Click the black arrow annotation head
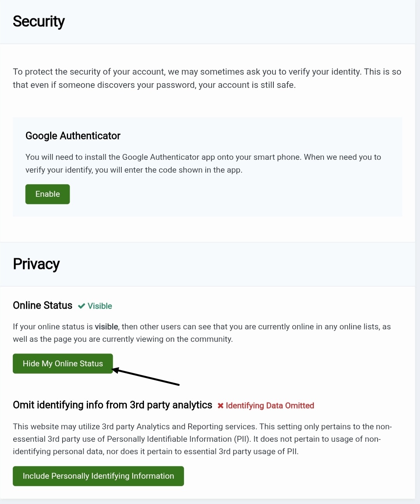This screenshot has height=504, width=420. 115,370
